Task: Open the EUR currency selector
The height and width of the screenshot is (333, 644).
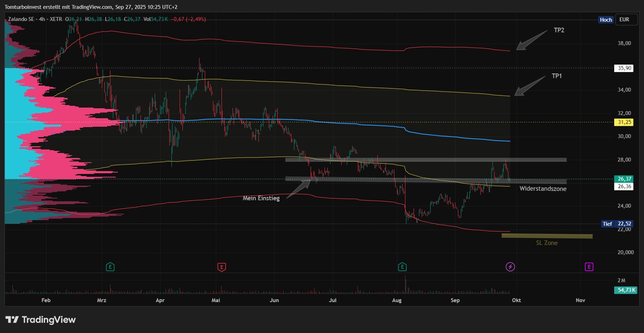Action: (x=624, y=20)
